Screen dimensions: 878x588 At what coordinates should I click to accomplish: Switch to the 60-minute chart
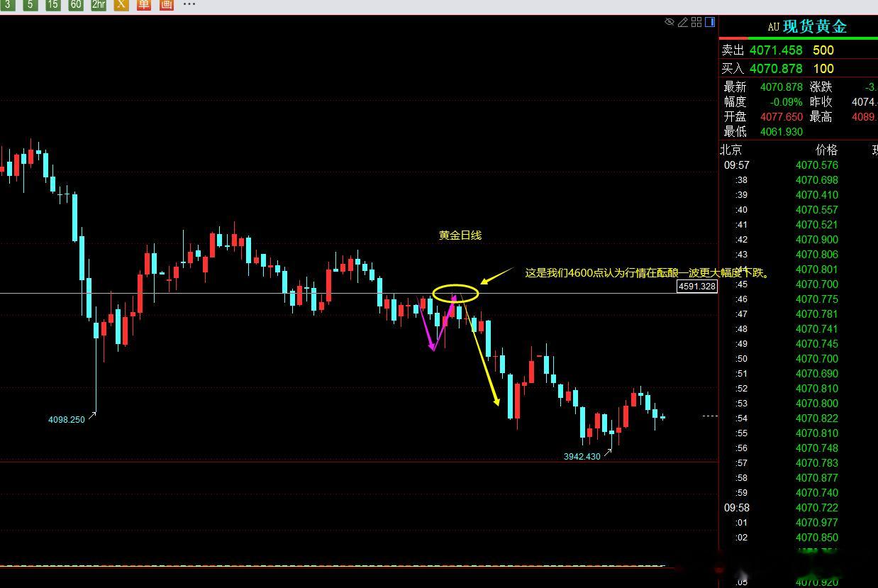[76, 4]
